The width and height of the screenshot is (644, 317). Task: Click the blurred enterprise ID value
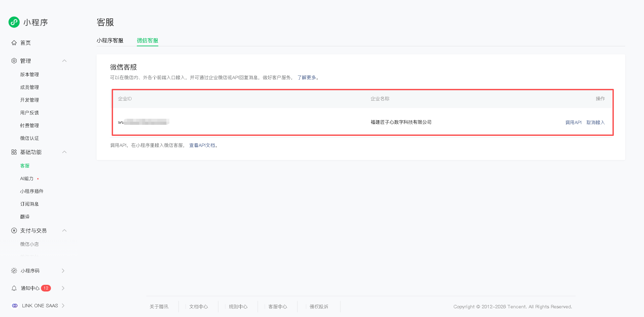(x=144, y=122)
